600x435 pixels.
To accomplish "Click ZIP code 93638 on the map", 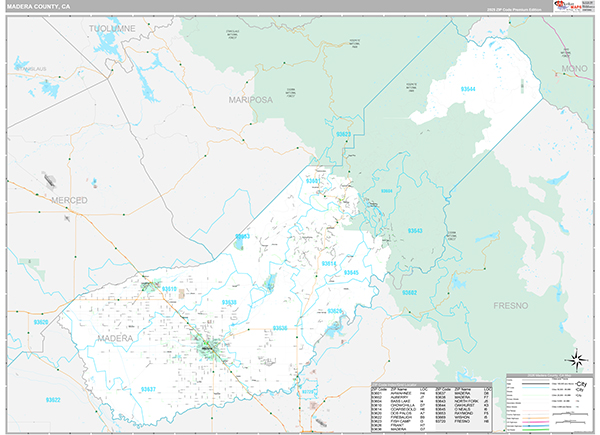I will pyautogui.click(x=229, y=303).
